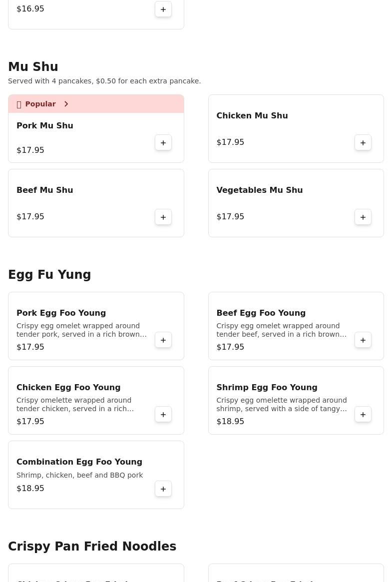Add Vegetables Mu Shu to cart

363,217
